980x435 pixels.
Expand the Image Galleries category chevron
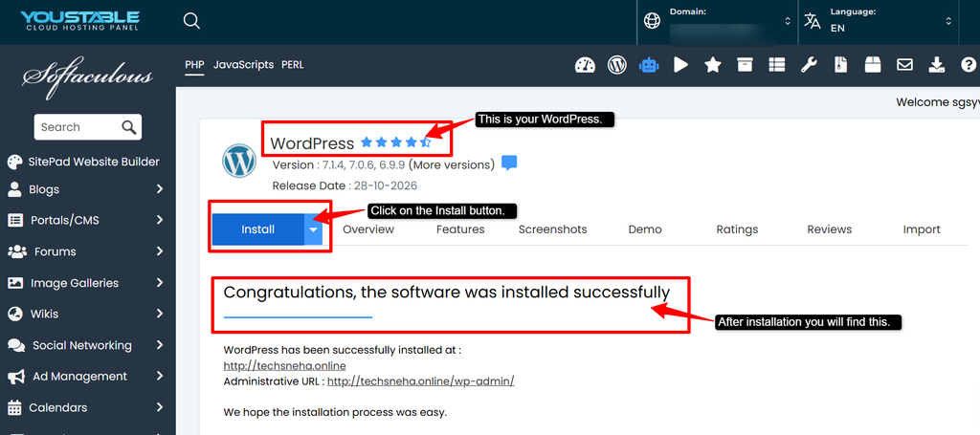(x=160, y=283)
